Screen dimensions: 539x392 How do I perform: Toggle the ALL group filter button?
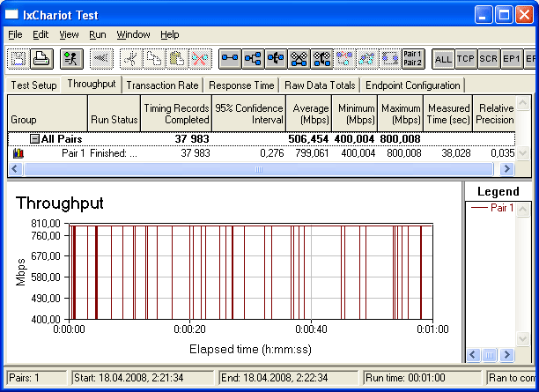[443, 59]
